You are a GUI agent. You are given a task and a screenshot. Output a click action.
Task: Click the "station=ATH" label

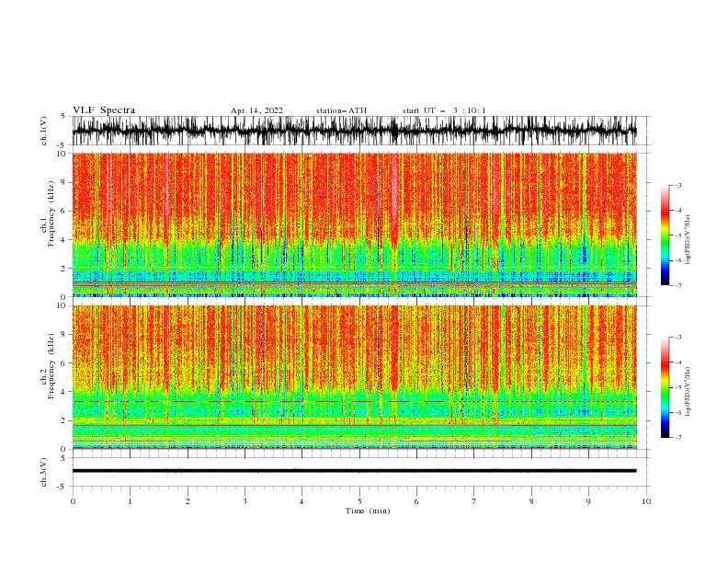click(341, 110)
